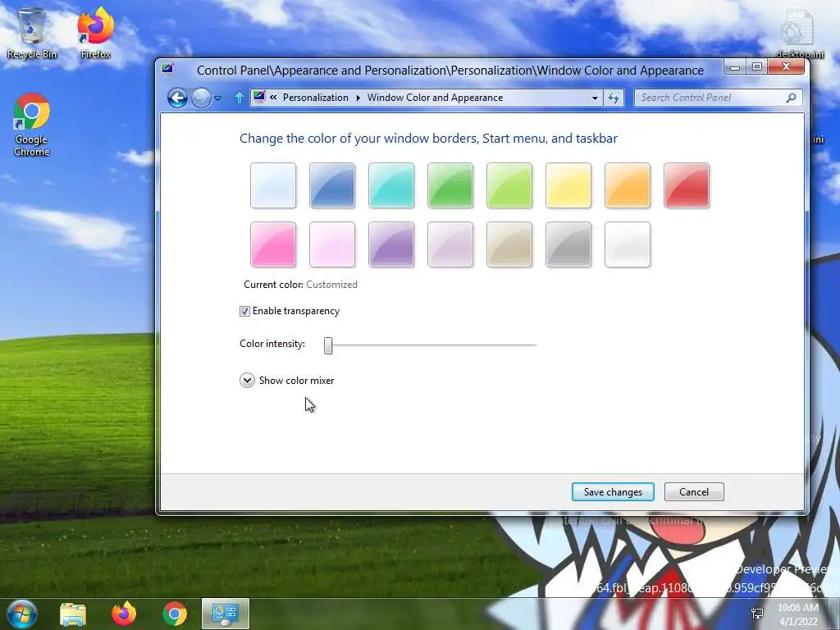Open Windows Explorer from the taskbar

click(x=73, y=614)
